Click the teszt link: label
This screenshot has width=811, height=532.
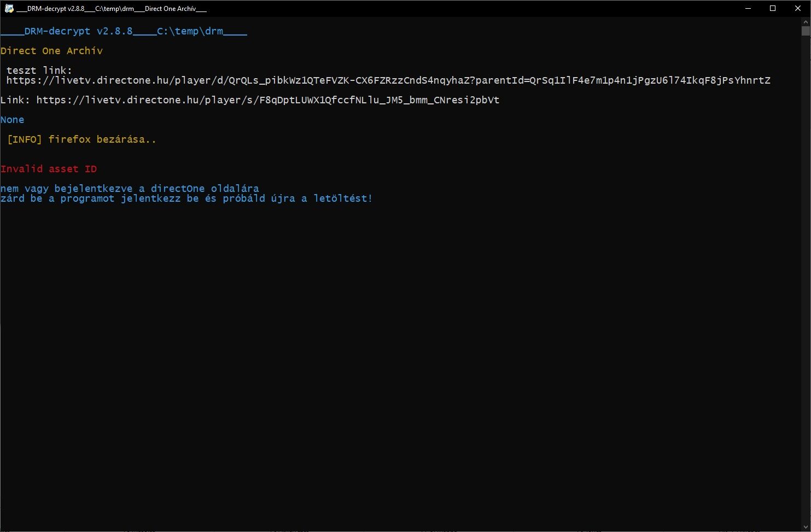point(39,71)
